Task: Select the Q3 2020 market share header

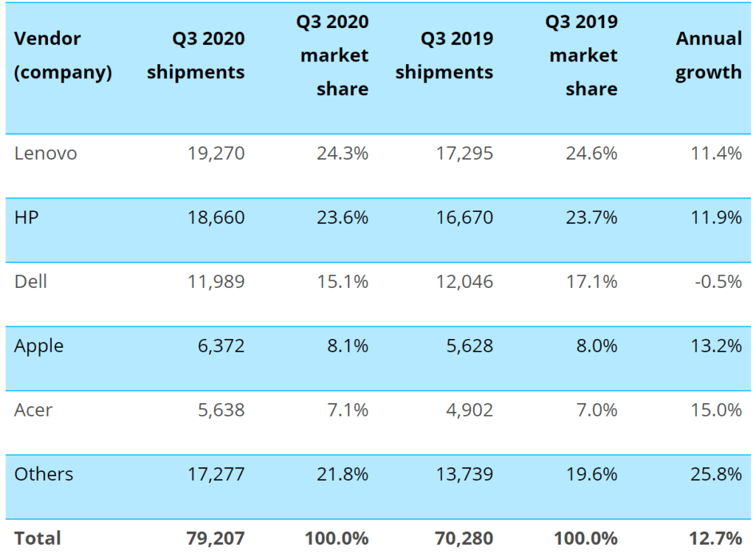Action: coord(333,55)
